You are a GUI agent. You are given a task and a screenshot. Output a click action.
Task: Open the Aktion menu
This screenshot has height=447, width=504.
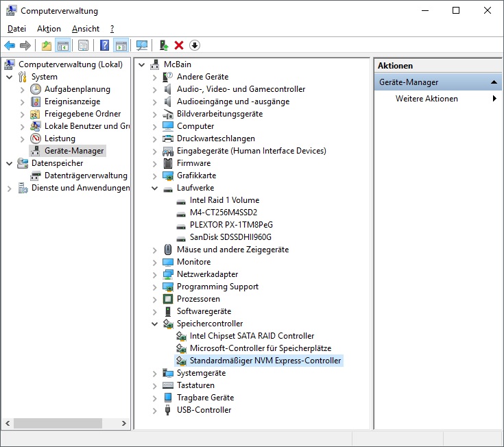point(49,29)
